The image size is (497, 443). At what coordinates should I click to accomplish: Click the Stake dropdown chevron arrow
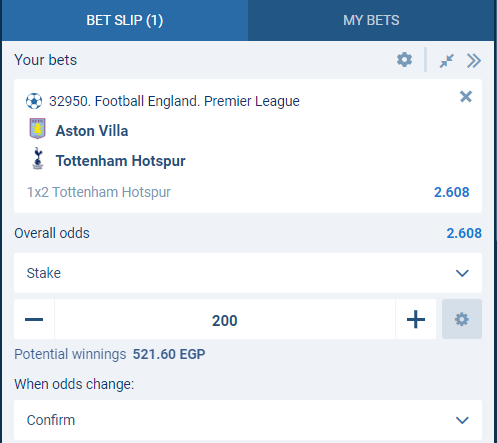click(x=462, y=273)
